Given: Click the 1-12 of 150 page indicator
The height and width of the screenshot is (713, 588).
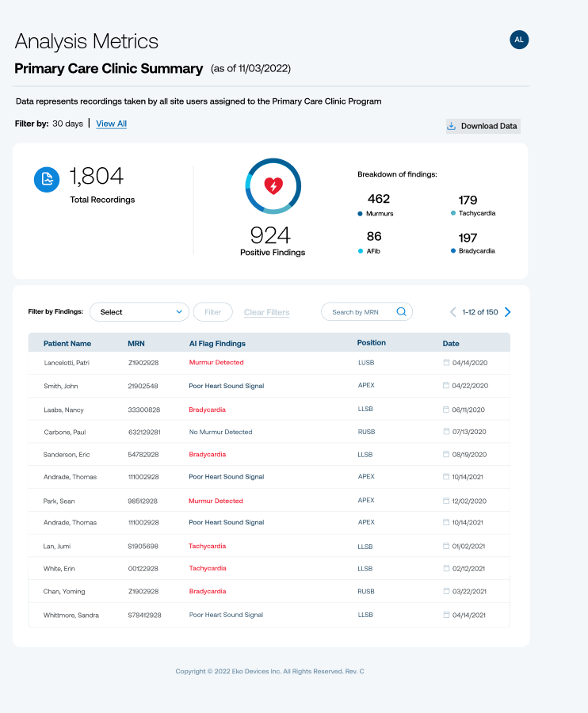Looking at the screenshot, I should [479, 312].
